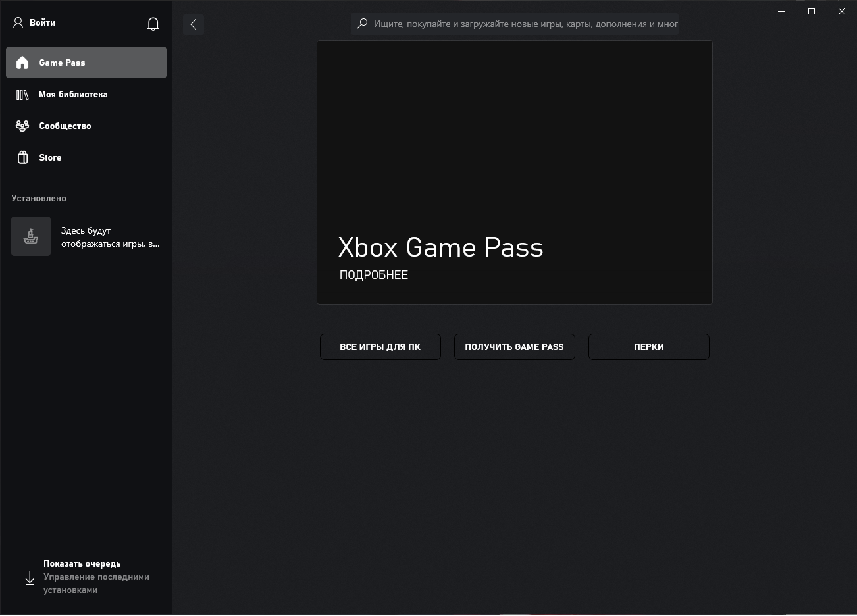Open the notifications bell
Screen dimensions: 857x616
(153, 24)
